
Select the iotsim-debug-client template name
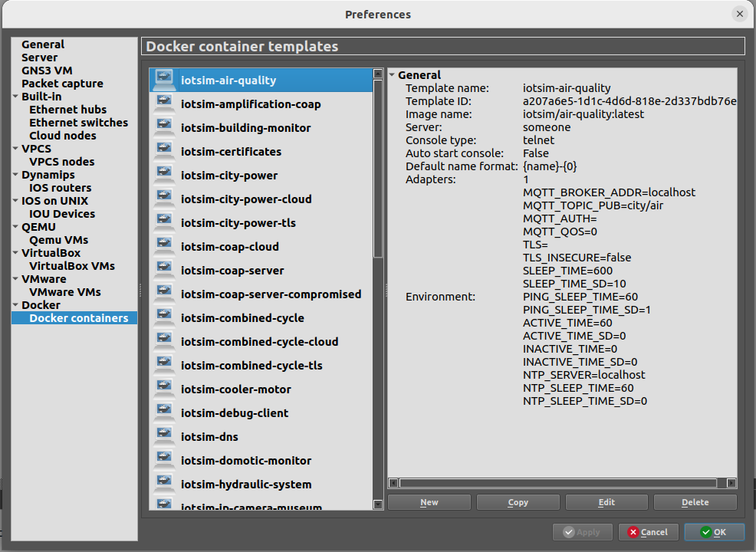[235, 412]
